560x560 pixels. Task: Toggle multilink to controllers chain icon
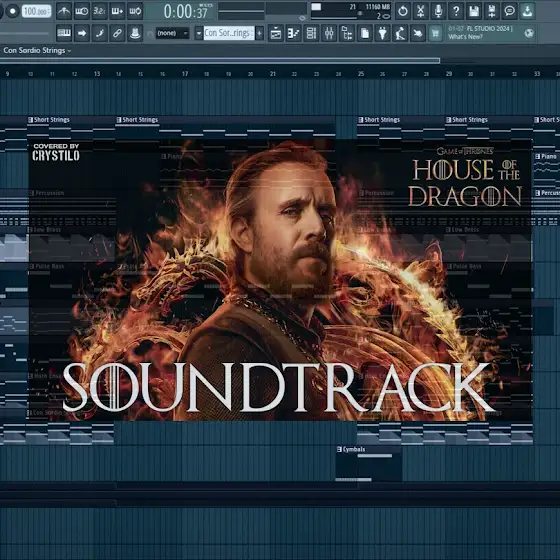[118, 33]
